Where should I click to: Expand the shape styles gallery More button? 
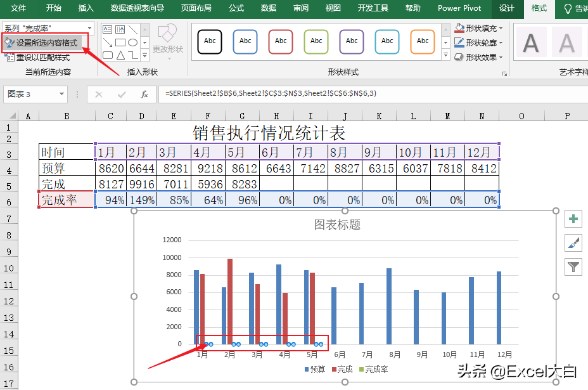point(445,55)
